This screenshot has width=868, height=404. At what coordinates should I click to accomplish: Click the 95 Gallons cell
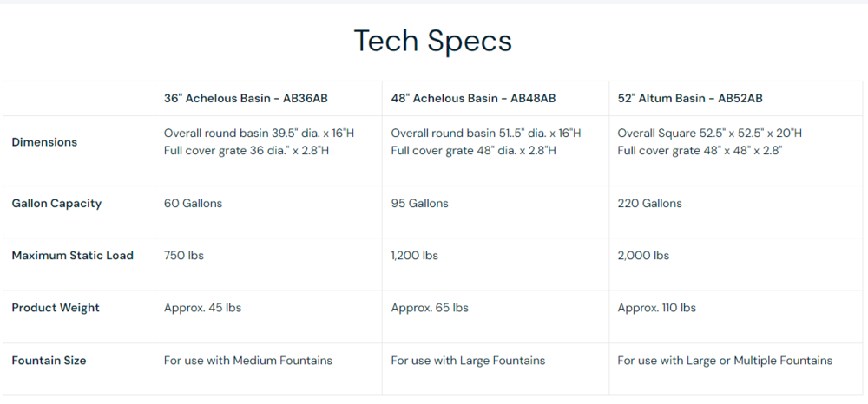(x=419, y=204)
